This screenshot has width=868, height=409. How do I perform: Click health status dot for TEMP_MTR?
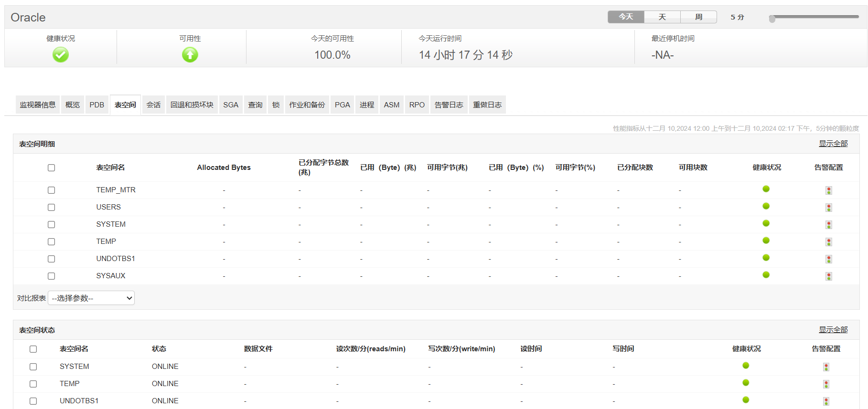click(766, 189)
